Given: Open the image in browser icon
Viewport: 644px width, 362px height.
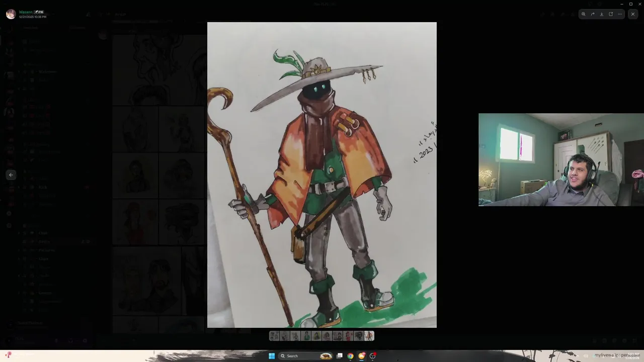Looking at the screenshot, I should [x=611, y=14].
